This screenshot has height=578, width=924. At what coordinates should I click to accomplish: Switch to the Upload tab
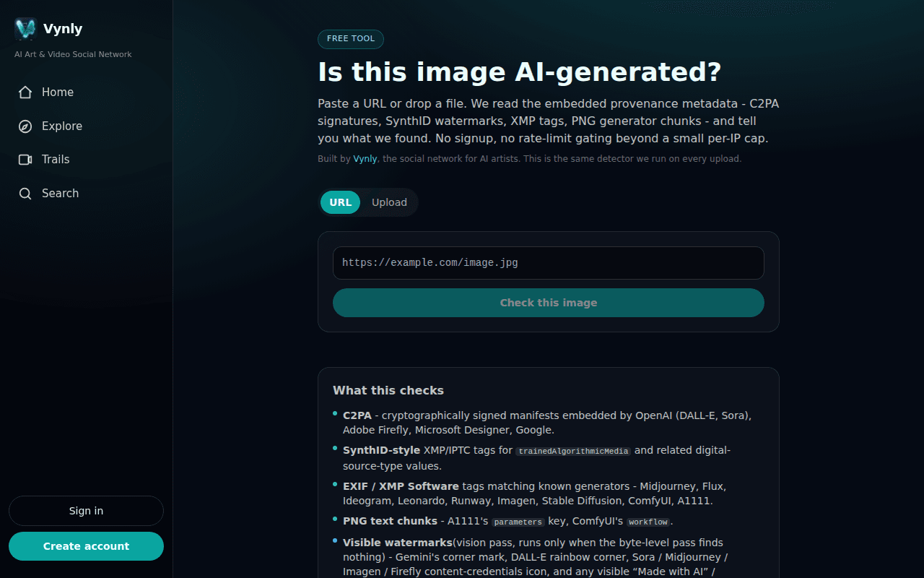[389, 202]
